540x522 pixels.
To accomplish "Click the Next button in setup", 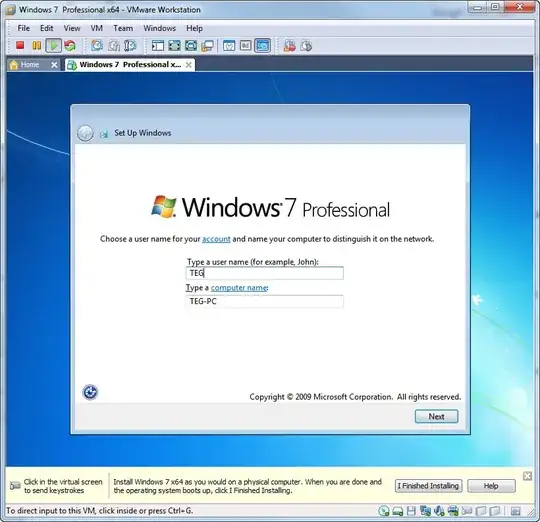I will (436, 416).
